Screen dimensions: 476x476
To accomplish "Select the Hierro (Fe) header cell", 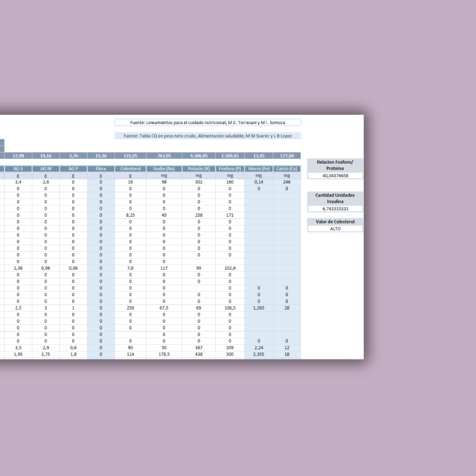I will [x=258, y=169].
